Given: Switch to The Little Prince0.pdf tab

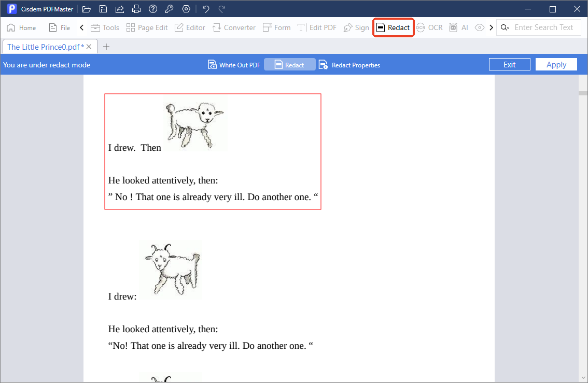Looking at the screenshot, I should click(46, 47).
